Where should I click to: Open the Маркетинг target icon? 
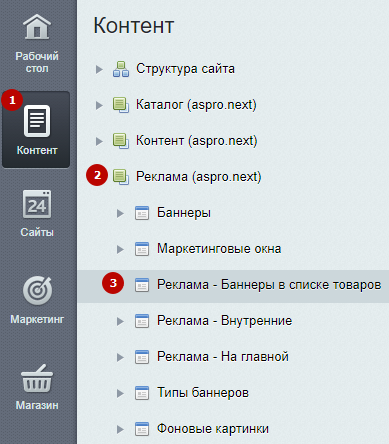coord(37,290)
